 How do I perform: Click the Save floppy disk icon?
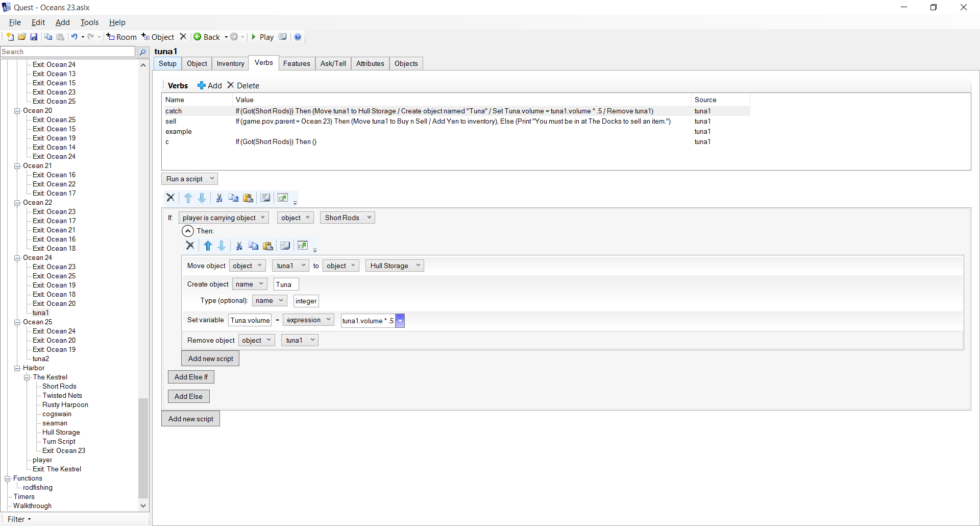pyautogui.click(x=34, y=37)
